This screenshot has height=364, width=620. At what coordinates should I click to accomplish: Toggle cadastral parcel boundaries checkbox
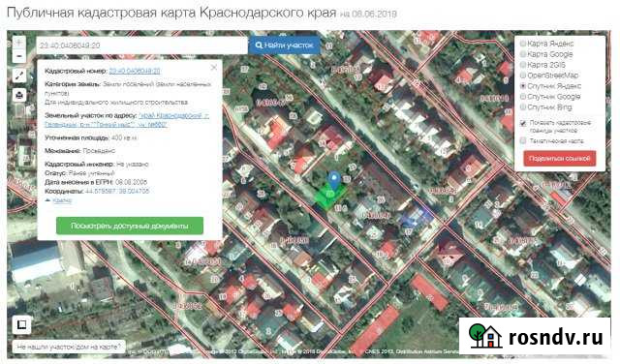tap(523, 123)
